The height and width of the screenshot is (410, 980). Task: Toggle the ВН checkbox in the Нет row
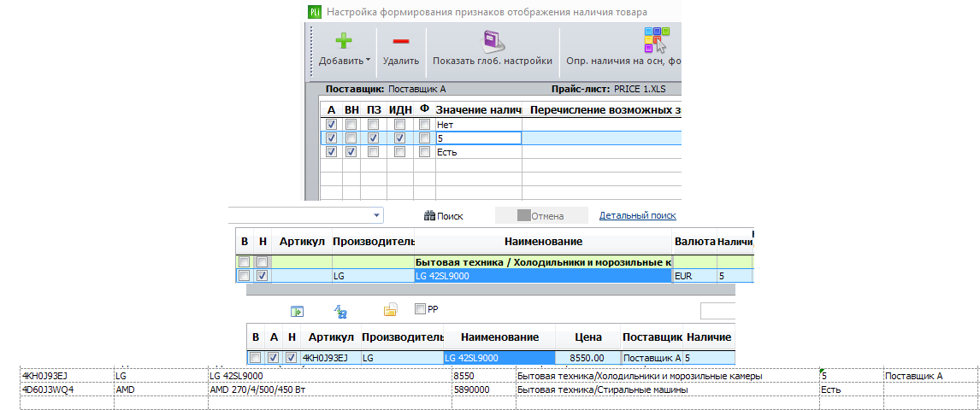[x=351, y=124]
